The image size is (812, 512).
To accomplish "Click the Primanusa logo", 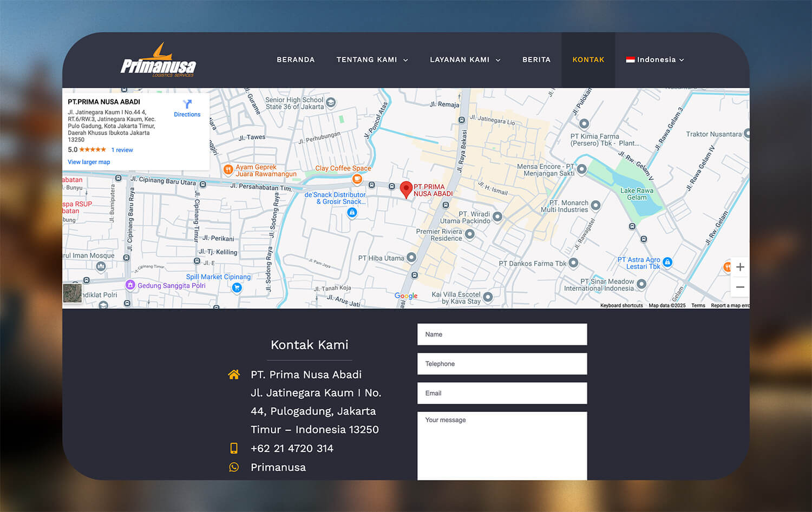I will [x=158, y=60].
